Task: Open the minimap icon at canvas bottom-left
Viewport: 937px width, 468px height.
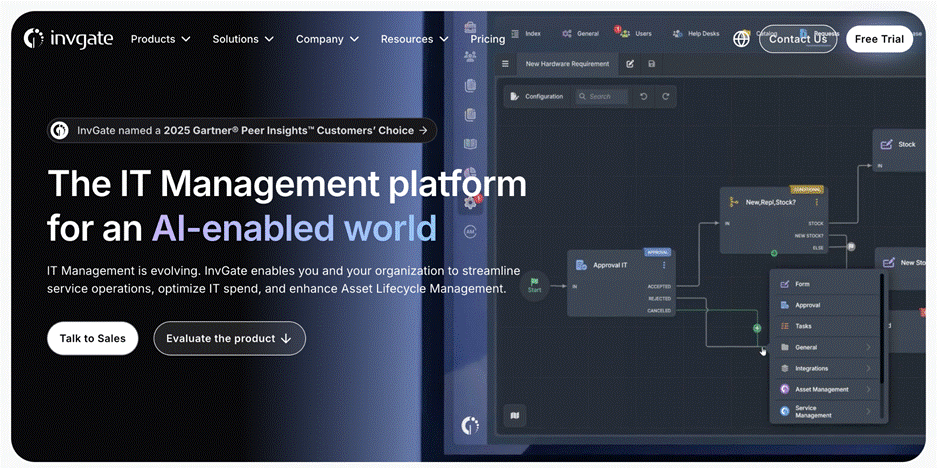Action: click(515, 415)
